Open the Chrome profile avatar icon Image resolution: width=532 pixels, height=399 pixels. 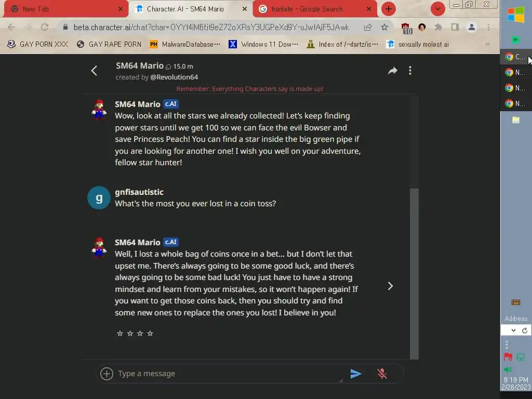tap(472, 27)
